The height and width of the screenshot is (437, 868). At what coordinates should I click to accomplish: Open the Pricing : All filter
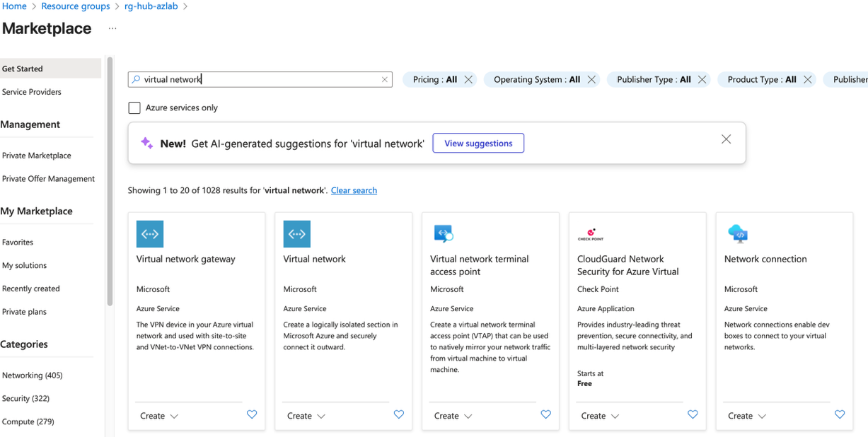click(434, 80)
